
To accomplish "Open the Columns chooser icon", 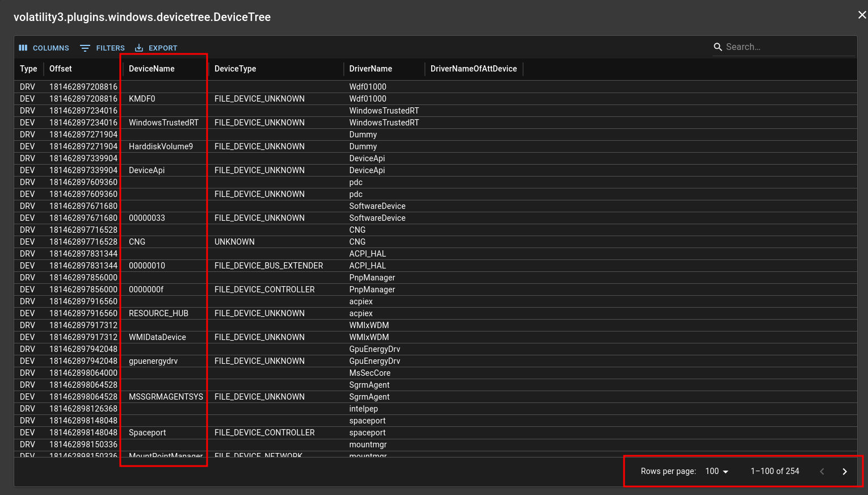I will [x=23, y=48].
